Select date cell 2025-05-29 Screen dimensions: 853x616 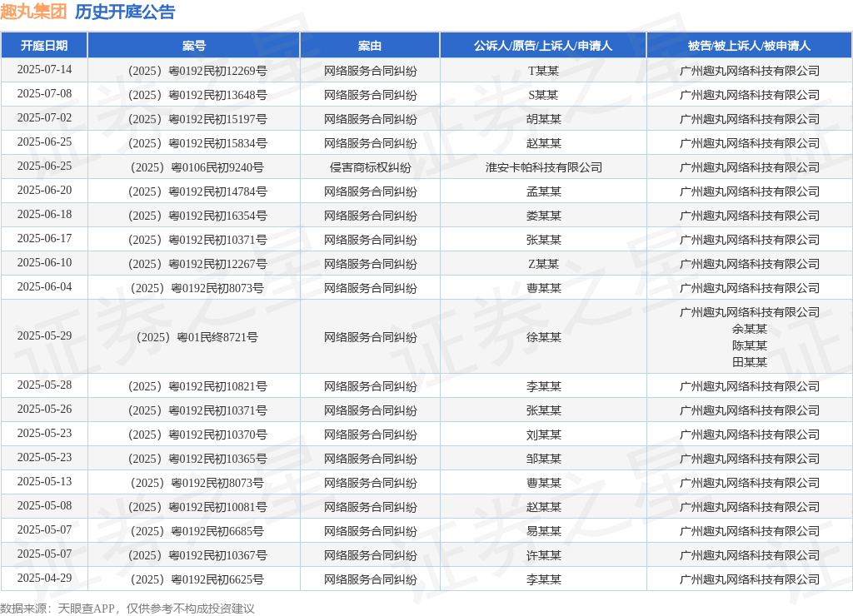click(44, 335)
